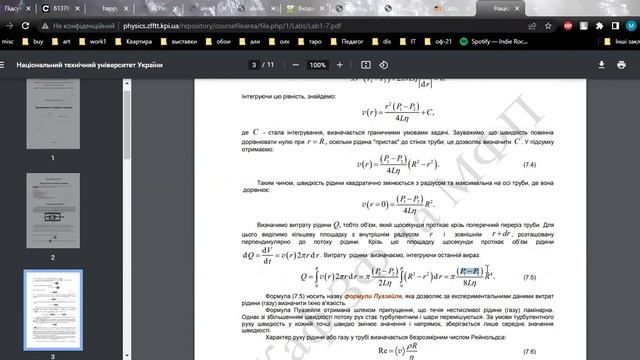Print the PDF document
Image resolution: width=640 pixels, height=360 pixels.
pos(621,65)
